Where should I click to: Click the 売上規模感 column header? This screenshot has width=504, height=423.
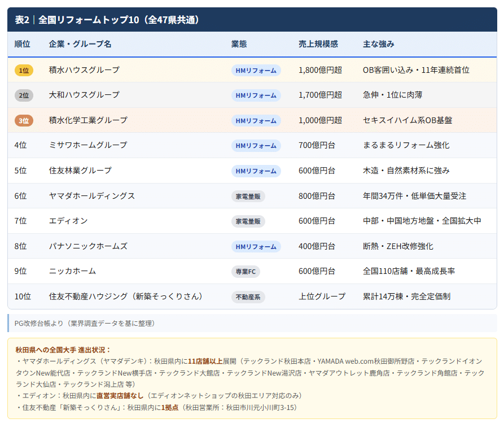point(318,44)
